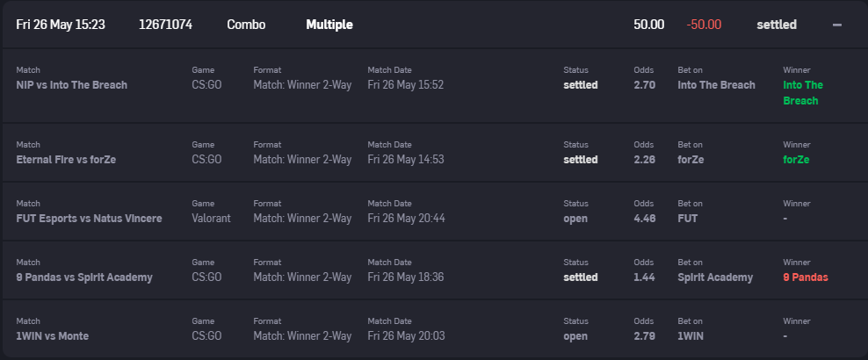Open FUT Esports vs Natus Vincere match
The image size is (868, 360).
click(89, 219)
